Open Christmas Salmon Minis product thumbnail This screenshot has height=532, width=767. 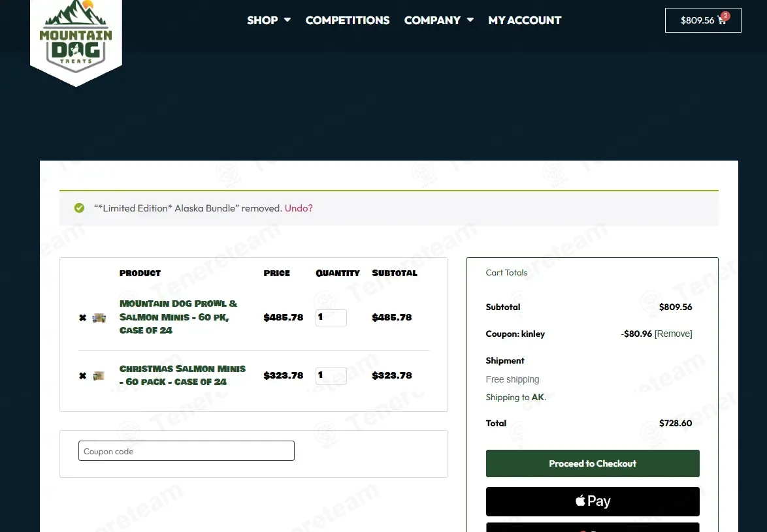click(x=99, y=376)
